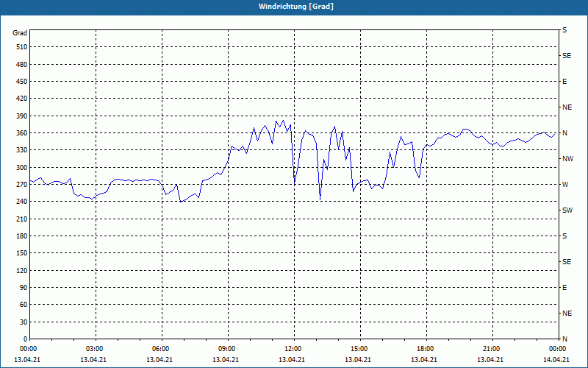Click the 330 degree axis label
The image size is (588, 368).
click(x=22, y=150)
